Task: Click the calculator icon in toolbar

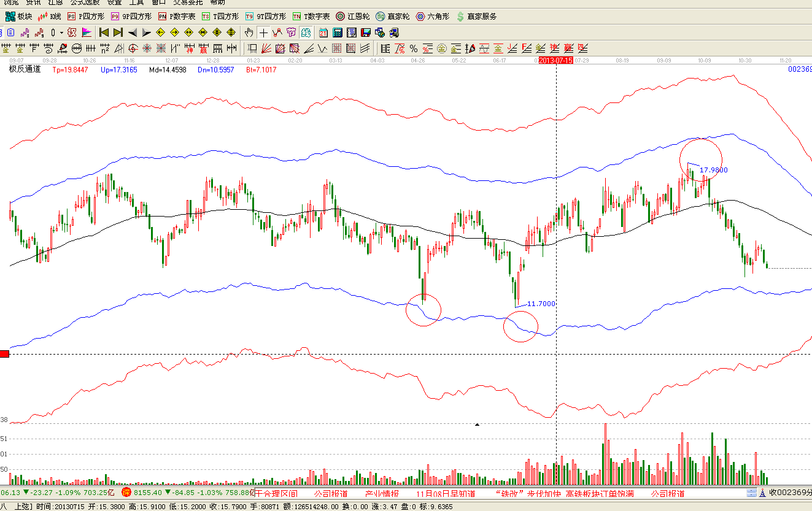Action: [338, 33]
